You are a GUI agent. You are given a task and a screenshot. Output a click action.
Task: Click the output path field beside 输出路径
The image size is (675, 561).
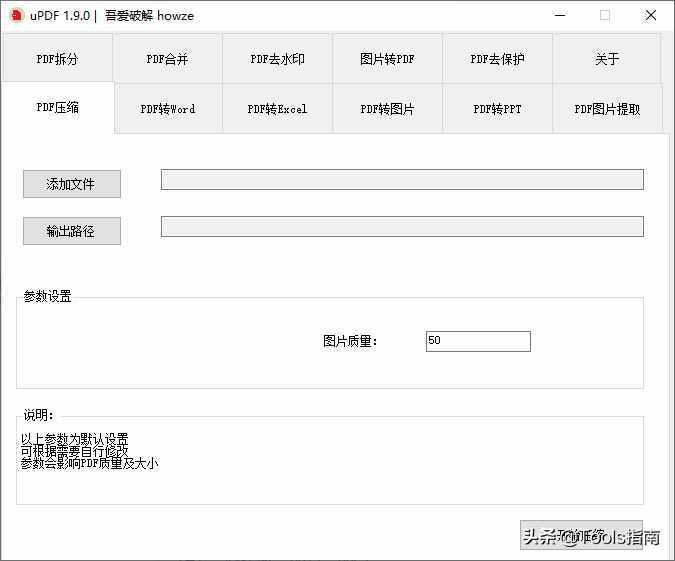(x=402, y=227)
